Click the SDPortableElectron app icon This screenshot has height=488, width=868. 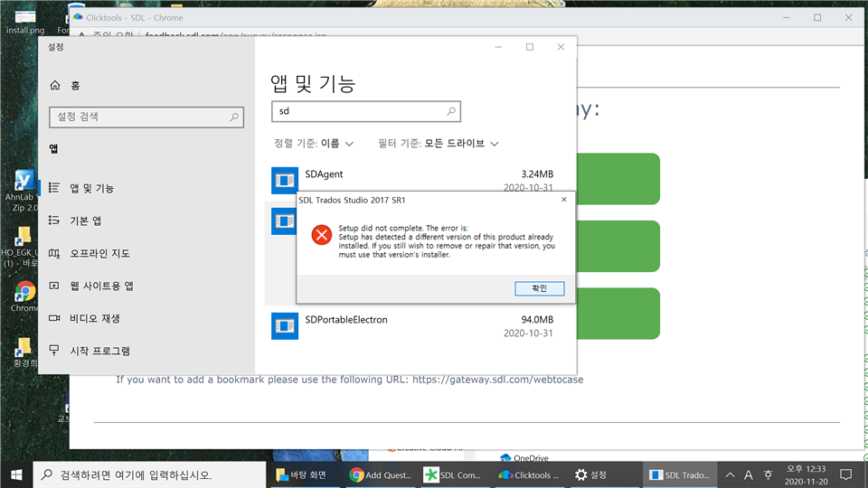coord(285,326)
